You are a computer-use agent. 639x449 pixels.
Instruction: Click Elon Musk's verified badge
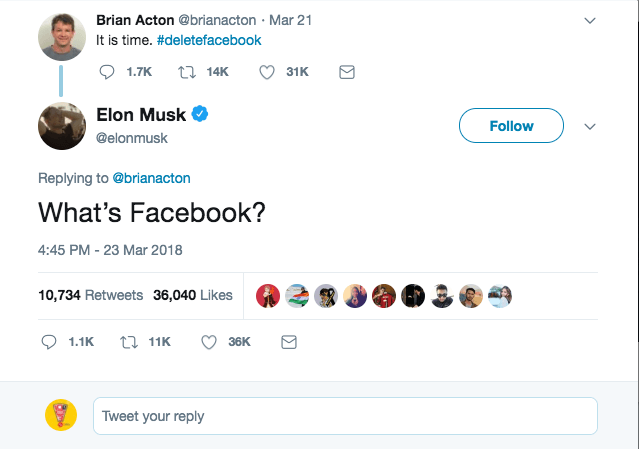pyautogui.click(x=200, y=116)
